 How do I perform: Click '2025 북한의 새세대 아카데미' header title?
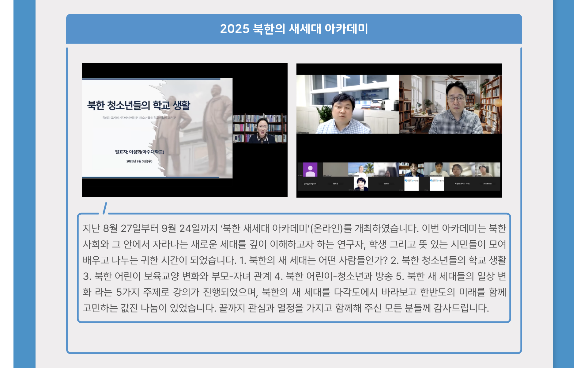pyautogui.click(x=294, y=29)
